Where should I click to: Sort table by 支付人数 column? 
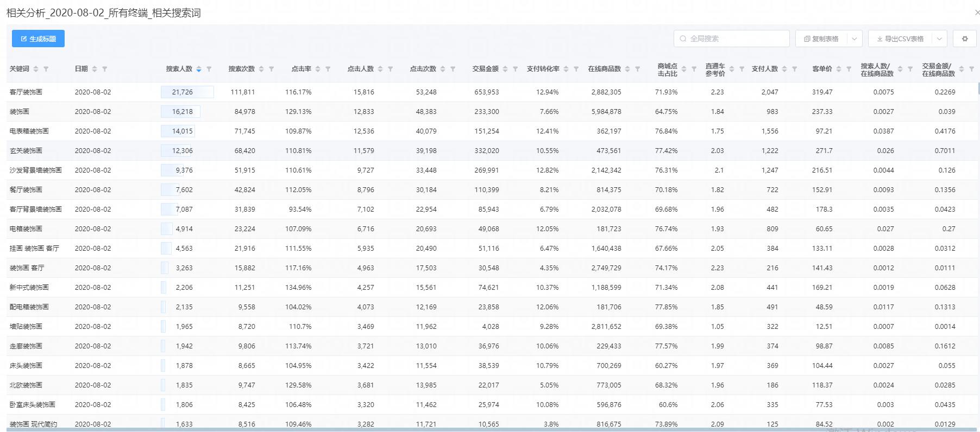coord(784,69)
